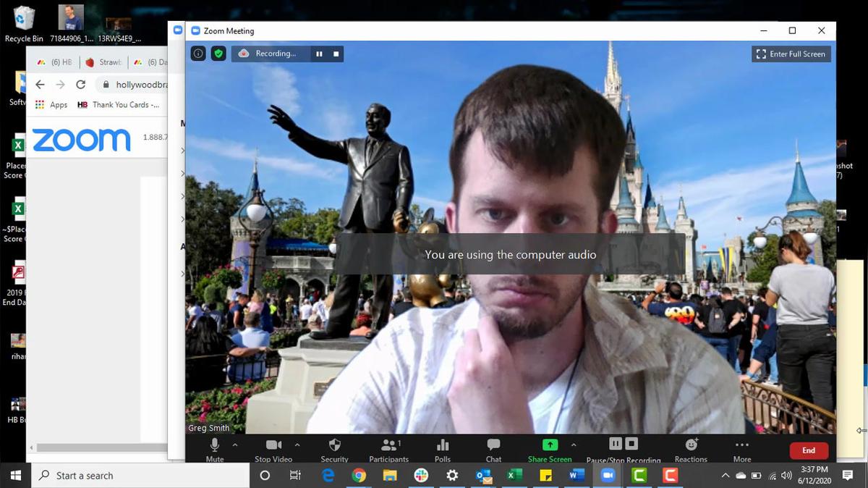This screenshot has height=488, width=868.
Task: Click the Greg Smith name label
Action: click(209, 428)
